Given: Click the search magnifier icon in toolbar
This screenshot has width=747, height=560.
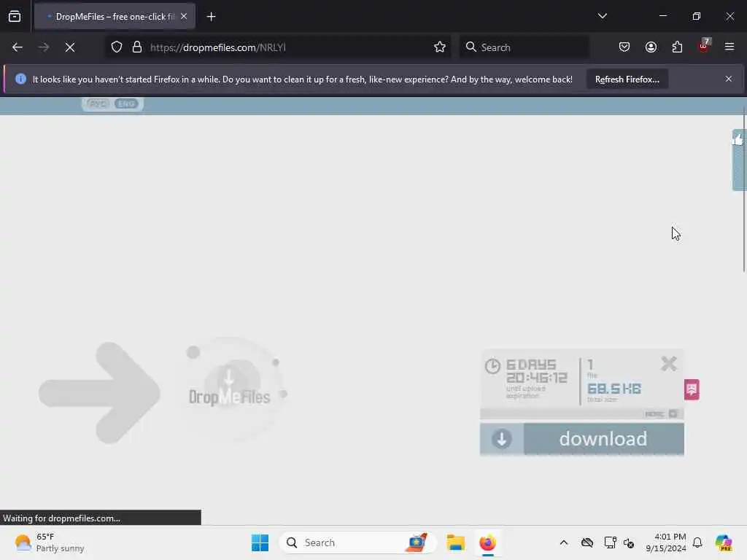Looking at the screenshot, I should tap(471, 47).
